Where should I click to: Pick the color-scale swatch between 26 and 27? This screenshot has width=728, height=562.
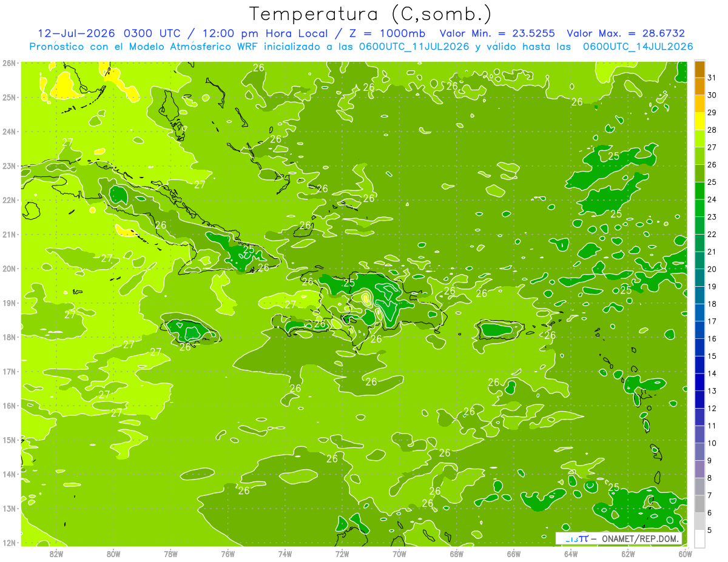coord(700,156)
